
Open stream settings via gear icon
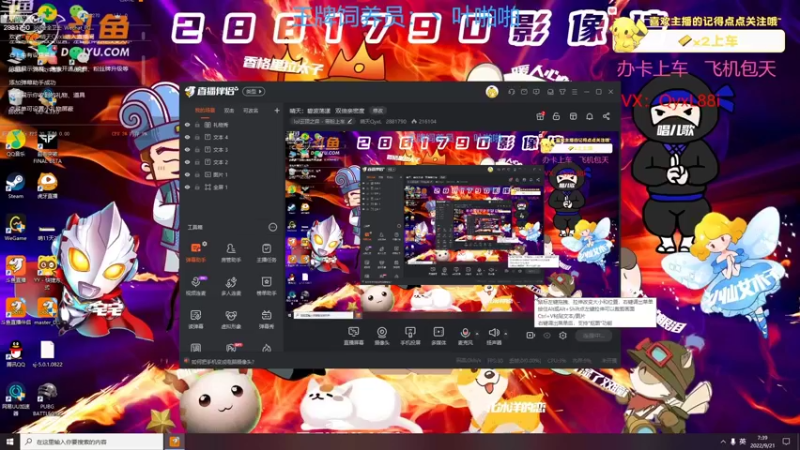(563, 335)
